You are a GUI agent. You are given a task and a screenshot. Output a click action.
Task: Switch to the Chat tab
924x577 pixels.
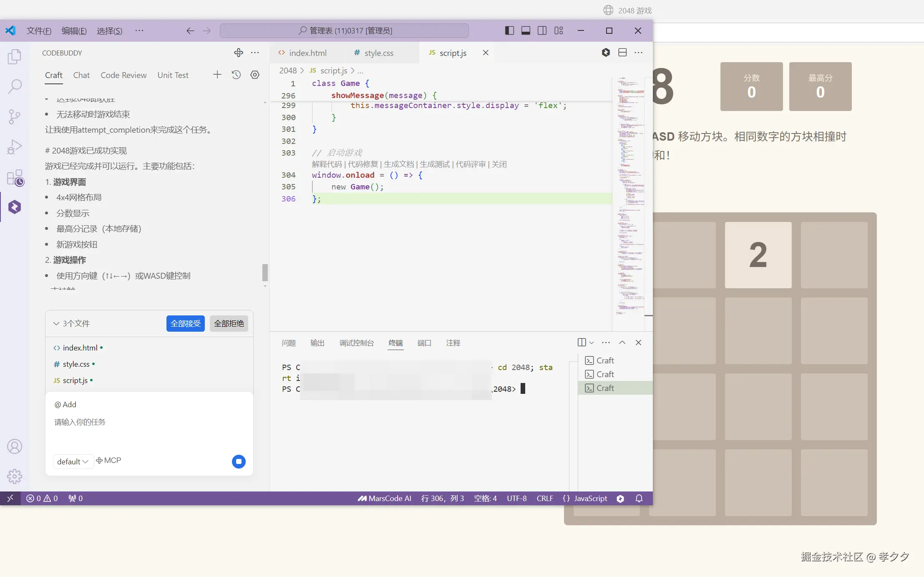pos(81,75)
